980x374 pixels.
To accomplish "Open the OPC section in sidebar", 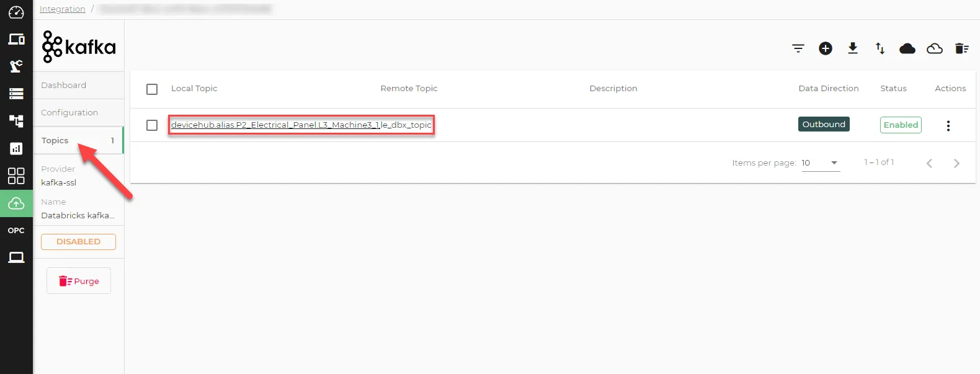I will click(x=16, y=230).
